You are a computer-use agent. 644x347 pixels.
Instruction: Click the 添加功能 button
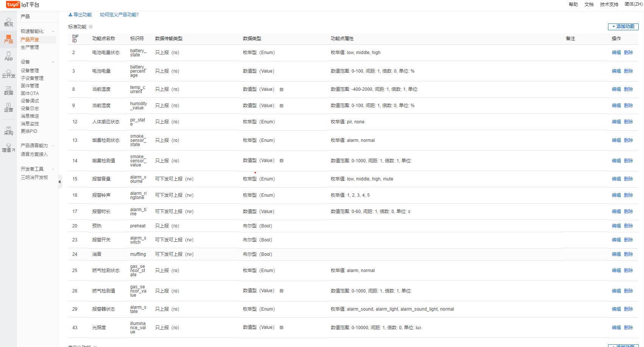(623, 26)
